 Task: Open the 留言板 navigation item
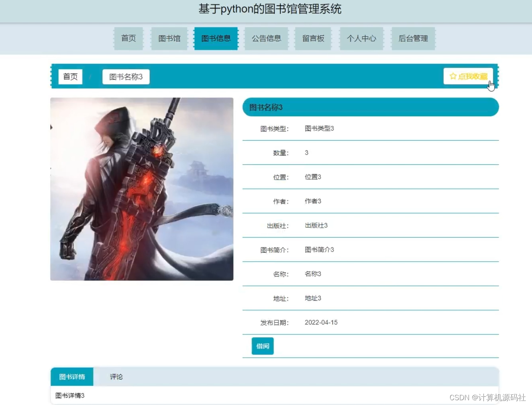(313, 39)
